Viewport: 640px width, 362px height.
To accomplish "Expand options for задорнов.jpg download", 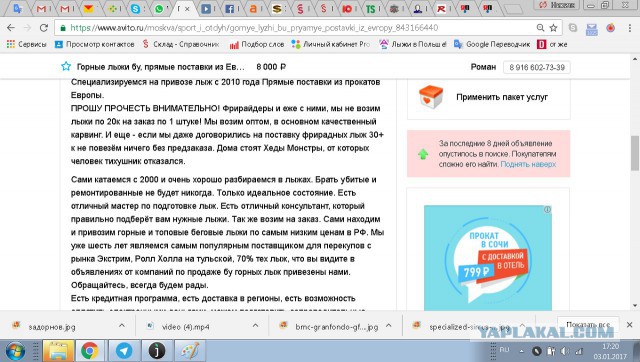I will pos(122,325).
